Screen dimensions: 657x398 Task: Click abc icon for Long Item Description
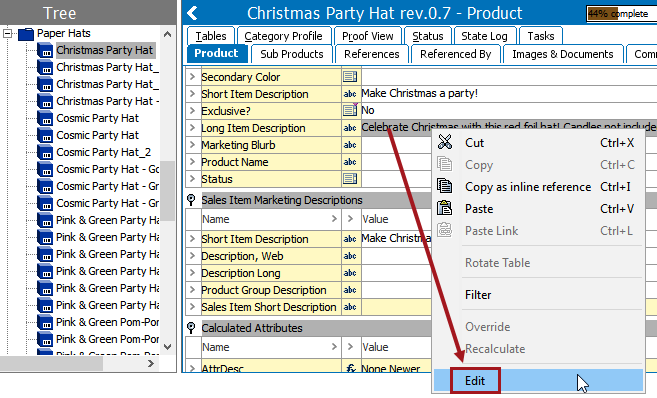pyautogui.click(x=350, y=128)
